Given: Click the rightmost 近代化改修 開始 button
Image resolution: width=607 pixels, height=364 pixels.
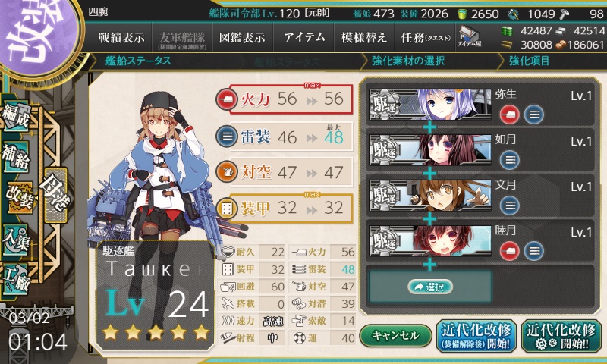Looking at the screenshot, I should tap(561, 336).
